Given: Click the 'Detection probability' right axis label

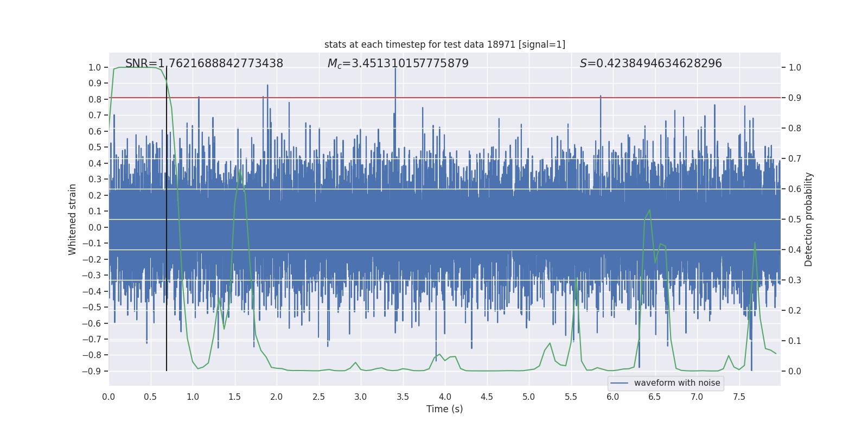Looking at the screenshot, I should [x=808, y=219].
